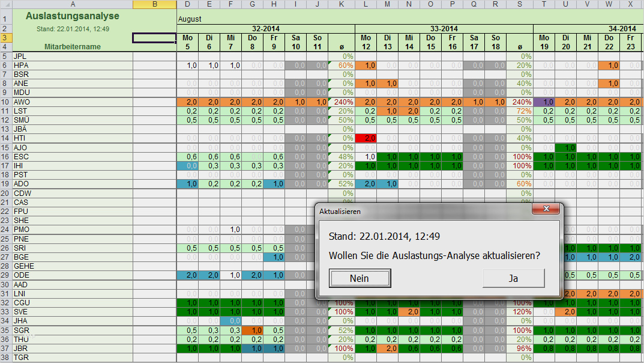644x363 pixels.
Task: Select row 19 header
Action: (x=5, y=184)
